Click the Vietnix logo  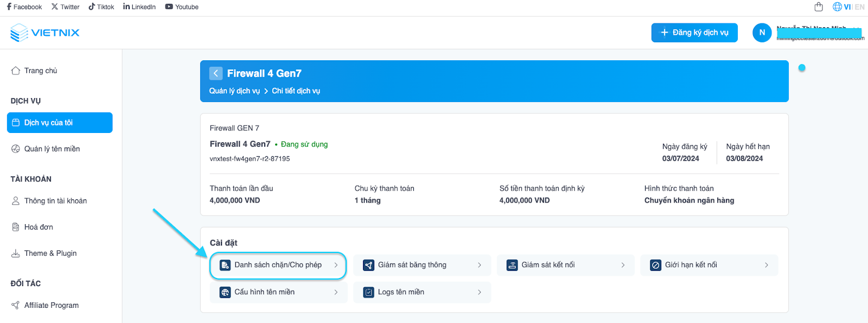click(44, 33)
